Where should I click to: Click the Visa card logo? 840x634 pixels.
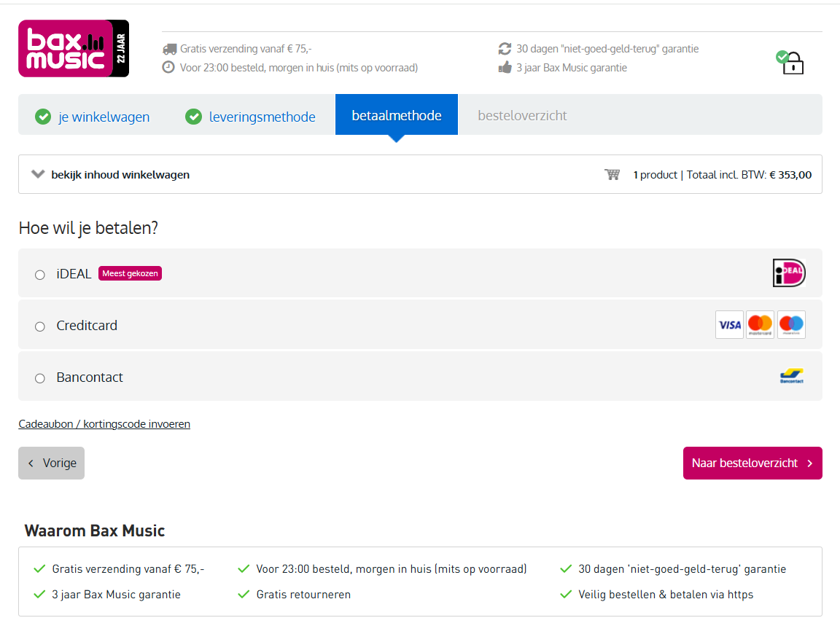[729, 324]
